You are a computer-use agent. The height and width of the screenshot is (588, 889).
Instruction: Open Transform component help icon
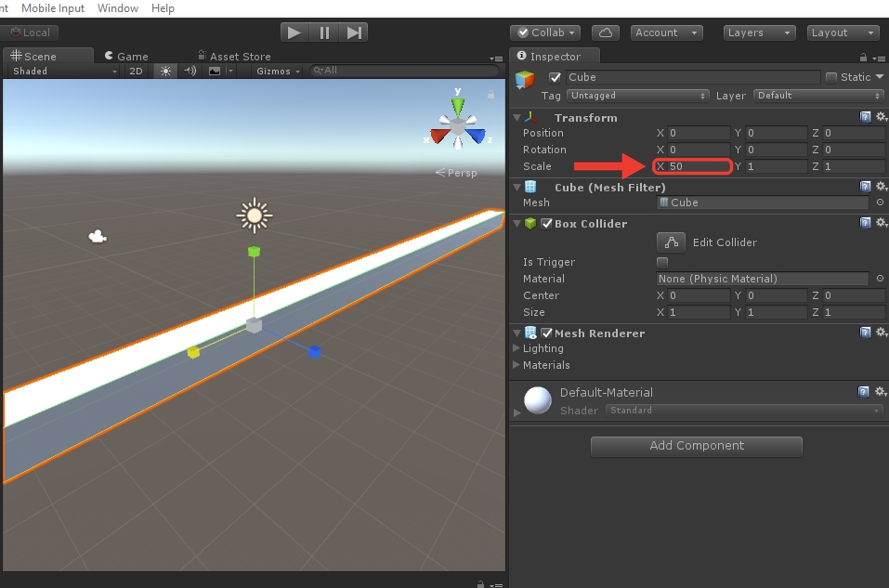[x=865, y=117]
